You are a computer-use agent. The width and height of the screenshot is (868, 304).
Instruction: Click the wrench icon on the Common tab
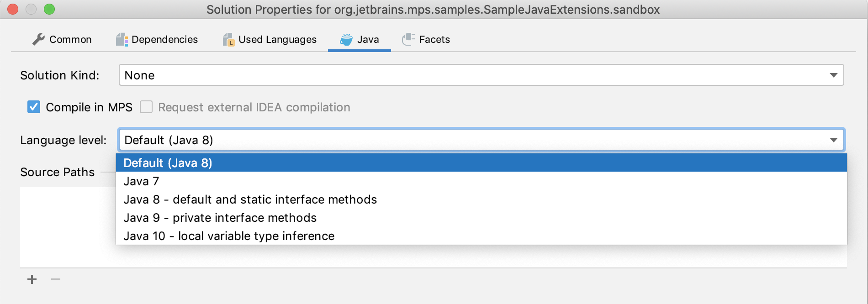point(38,39)
